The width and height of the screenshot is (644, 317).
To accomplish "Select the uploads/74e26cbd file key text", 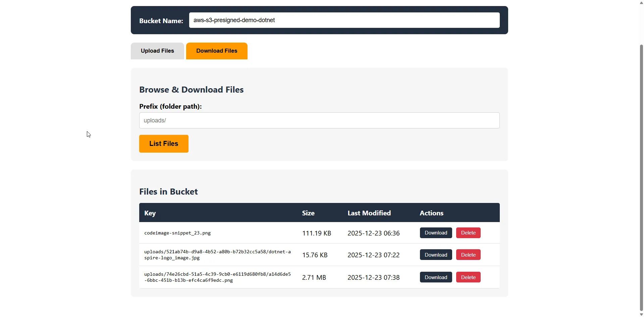I will click(217, 277).
